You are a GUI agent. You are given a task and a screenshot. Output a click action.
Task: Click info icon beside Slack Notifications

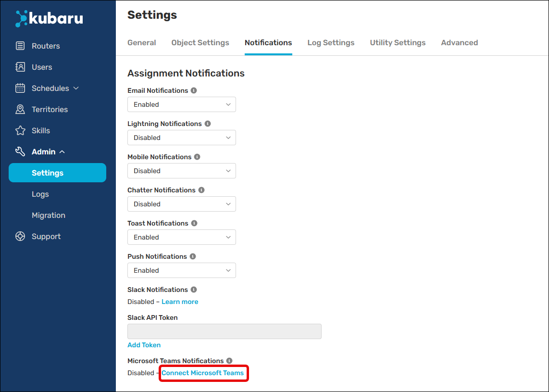point(194,290)
